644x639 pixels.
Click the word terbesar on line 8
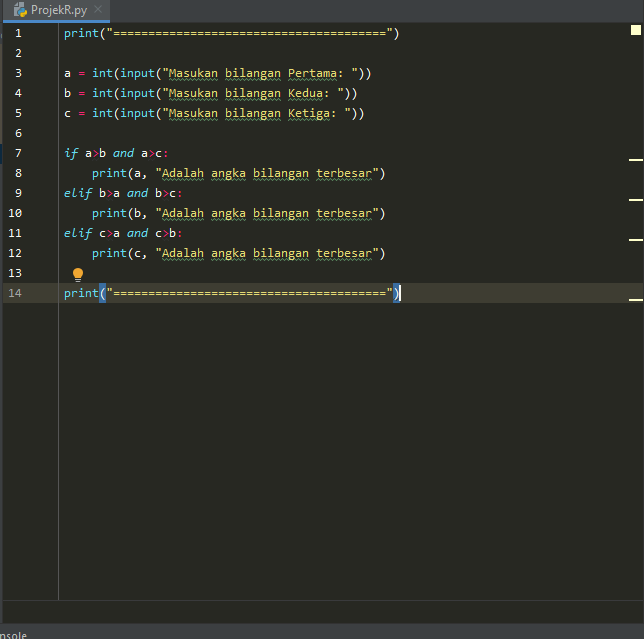pos(344,173)
